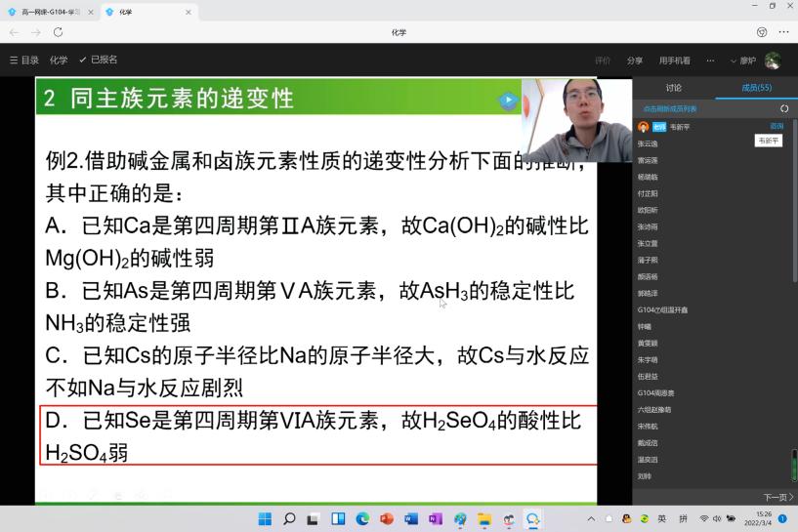Open the three-dots more options menu
Image resolution: width=798 pixels, height=532 pixels.
click(710, 61)
